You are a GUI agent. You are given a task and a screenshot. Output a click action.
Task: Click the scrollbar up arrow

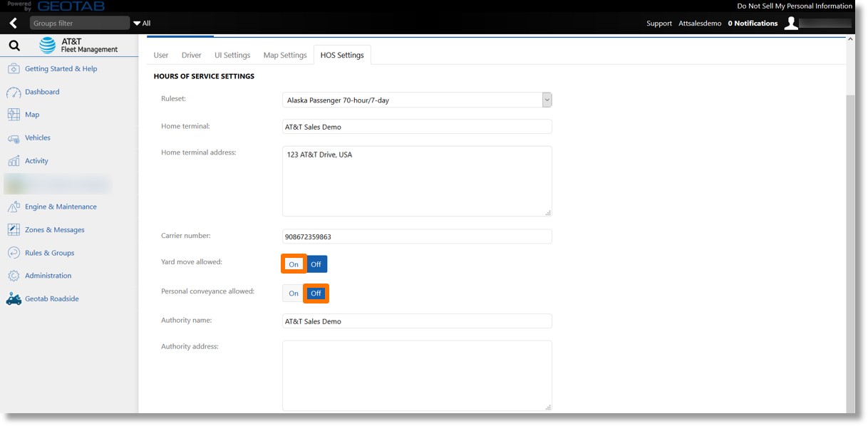pos(852,40)
